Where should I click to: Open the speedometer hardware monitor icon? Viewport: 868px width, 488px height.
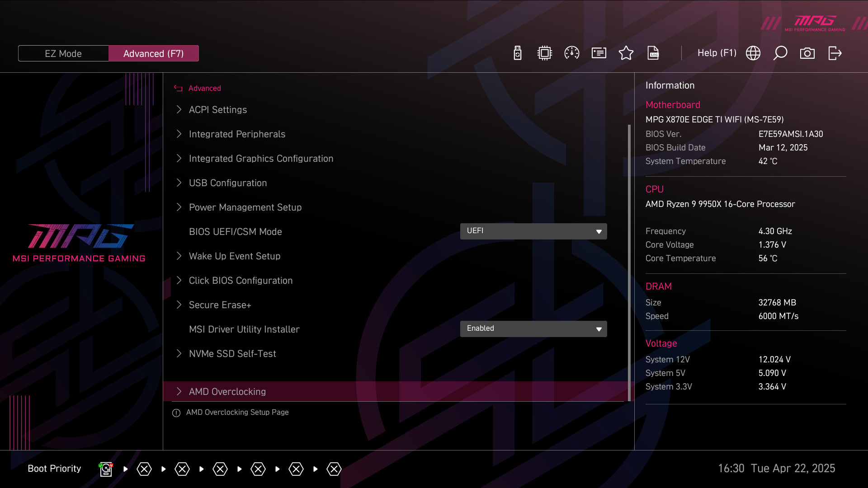click(x=572, y=53)
